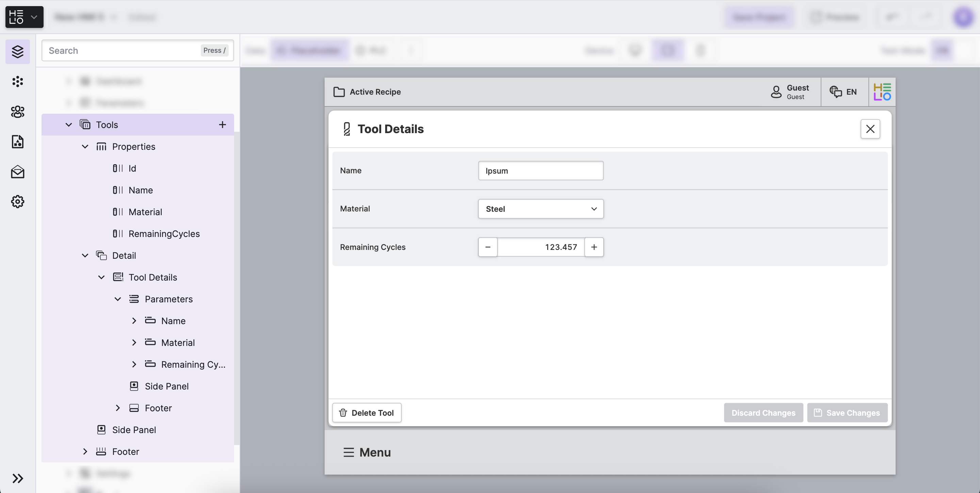This screenshot has height=493, width=980.
Task: Collapse the Tools tree node
Action: tap(69, 125)
